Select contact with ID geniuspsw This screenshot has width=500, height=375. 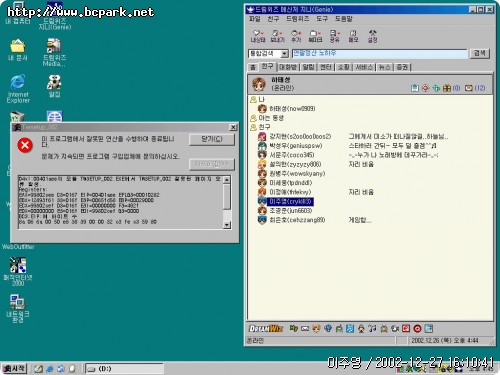tap(290, 146)
